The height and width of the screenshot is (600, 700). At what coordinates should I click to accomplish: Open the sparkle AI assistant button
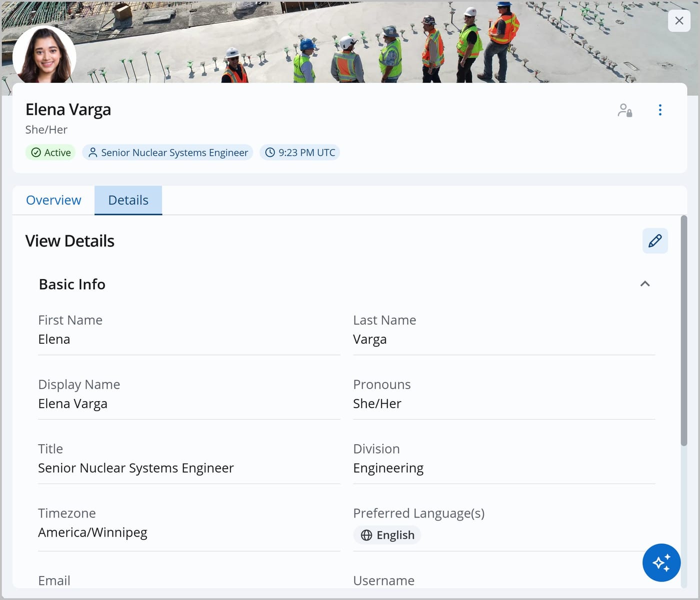pos(661,563)
